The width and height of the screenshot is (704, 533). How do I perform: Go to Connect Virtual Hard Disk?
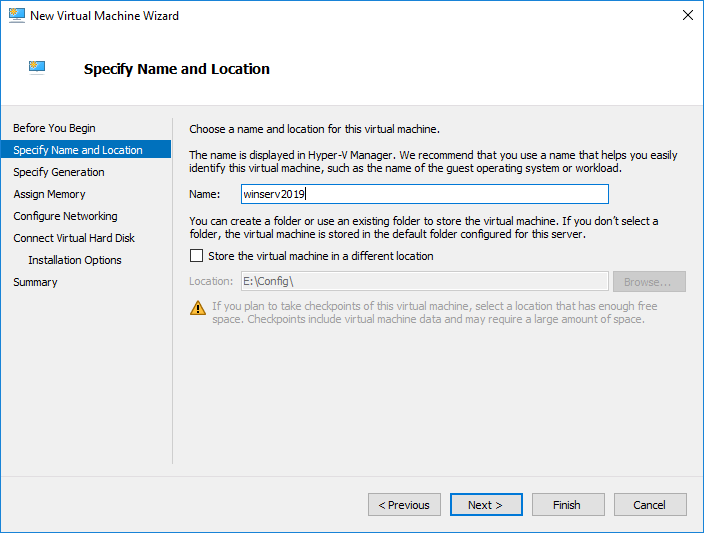click(74, 238)
